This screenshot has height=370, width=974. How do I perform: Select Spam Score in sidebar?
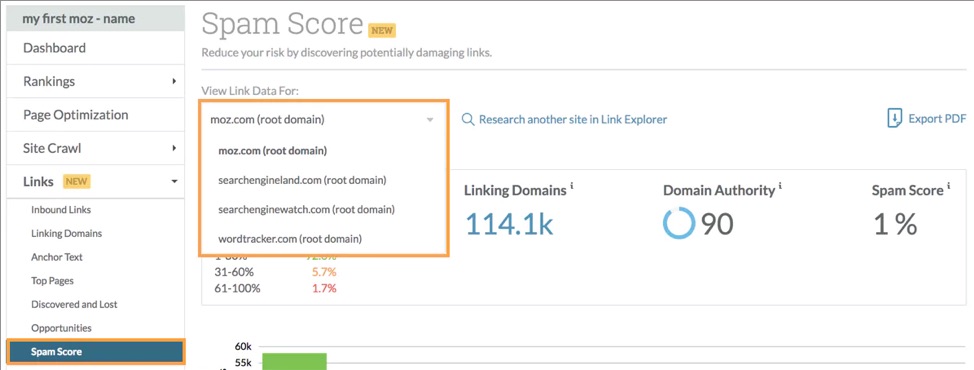click(96, 351)
